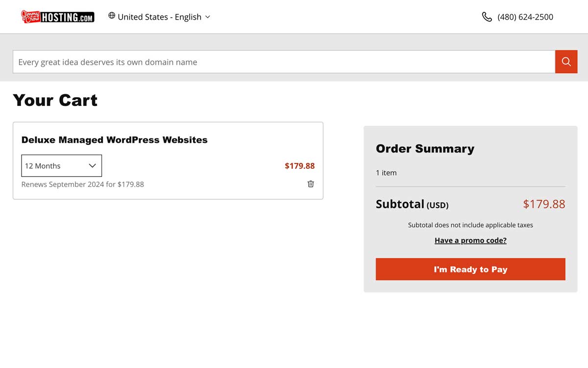This screenshot has width=588, height=368.
Task: Click the Order Summary heading
Action: pyautogui.click(x=425, y=149)
